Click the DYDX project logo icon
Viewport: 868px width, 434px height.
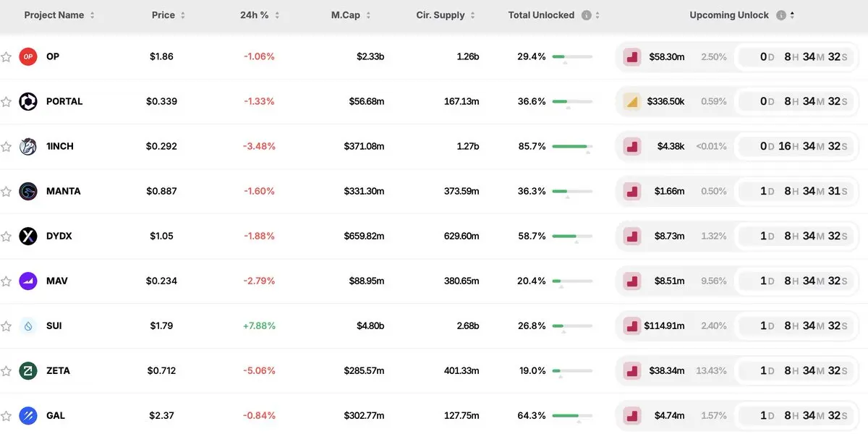[28, 236]
